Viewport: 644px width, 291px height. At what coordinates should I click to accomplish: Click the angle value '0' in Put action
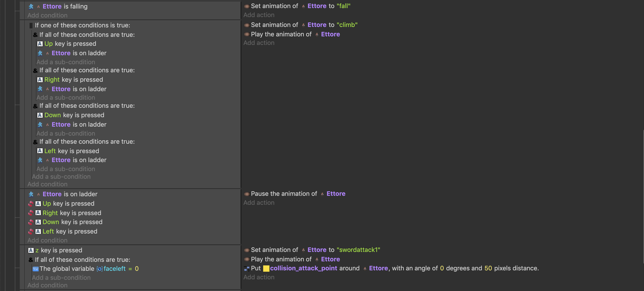click(x=442, y=268)
